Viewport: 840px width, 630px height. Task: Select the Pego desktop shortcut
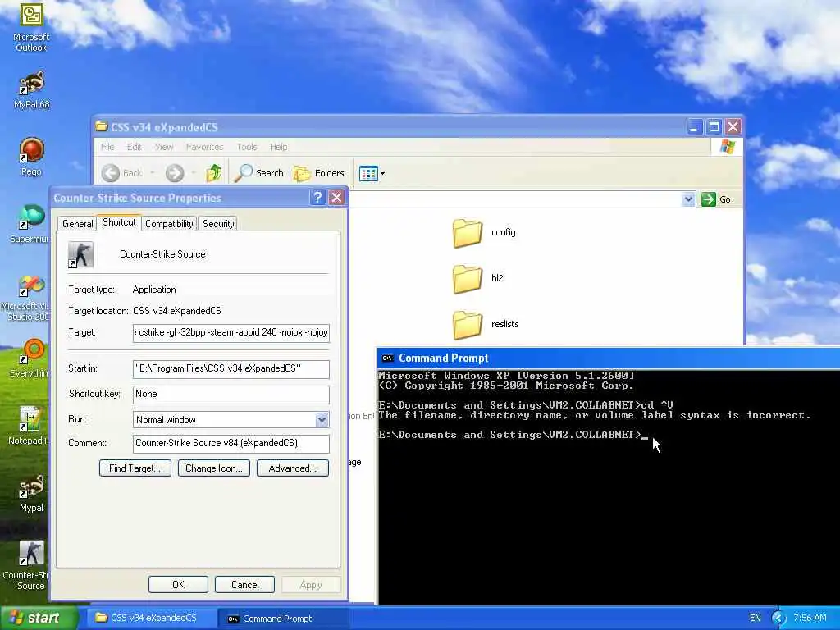[x=31, y=157]
